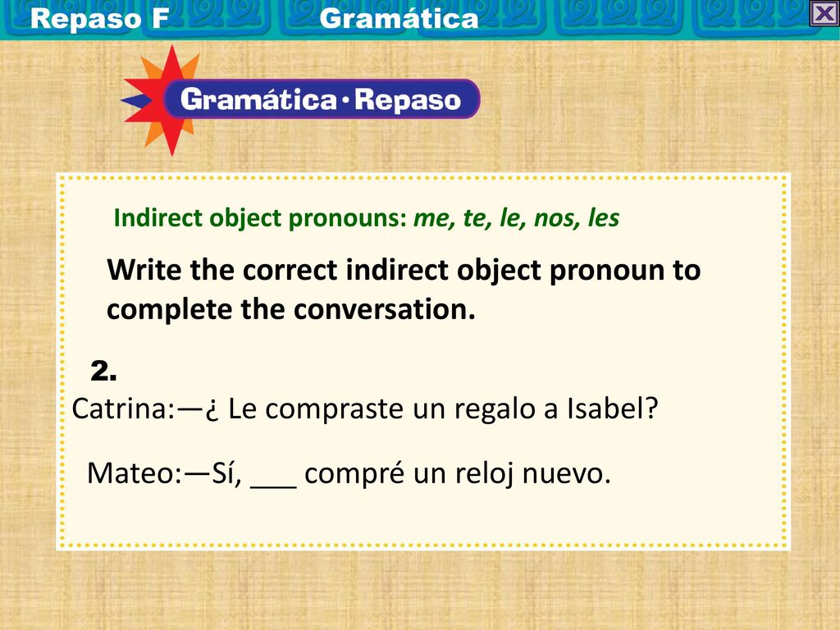Select the Gramática header title
The height and width of the screenshot is (630, 840).
click(399, 19)
